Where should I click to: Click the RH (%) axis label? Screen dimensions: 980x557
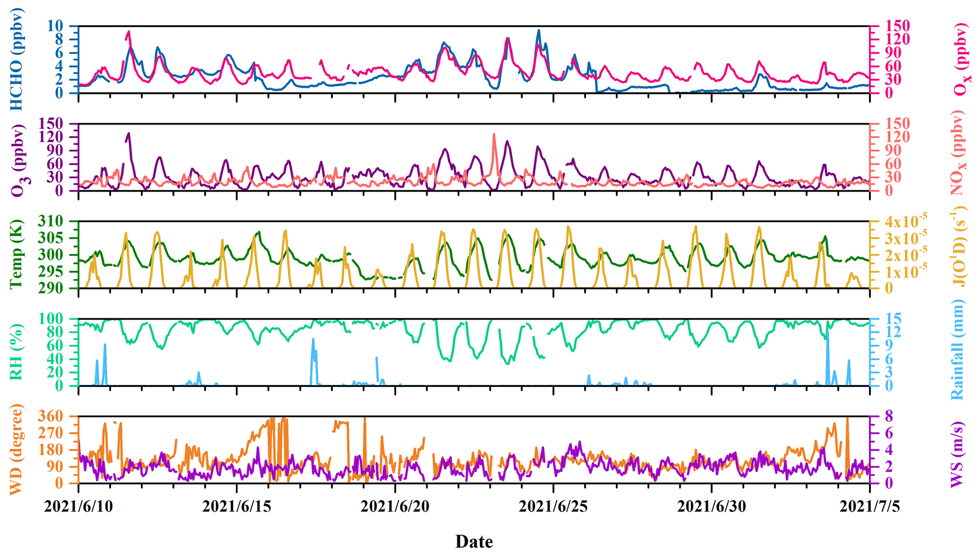pyautogui.click(x=17, y=352)
